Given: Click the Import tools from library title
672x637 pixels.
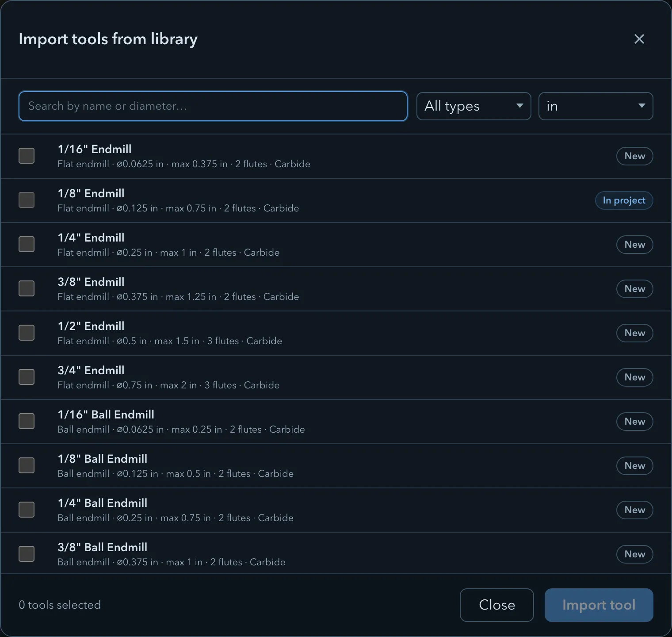Looking at the screenshot, I should click(x=108, y=39).
